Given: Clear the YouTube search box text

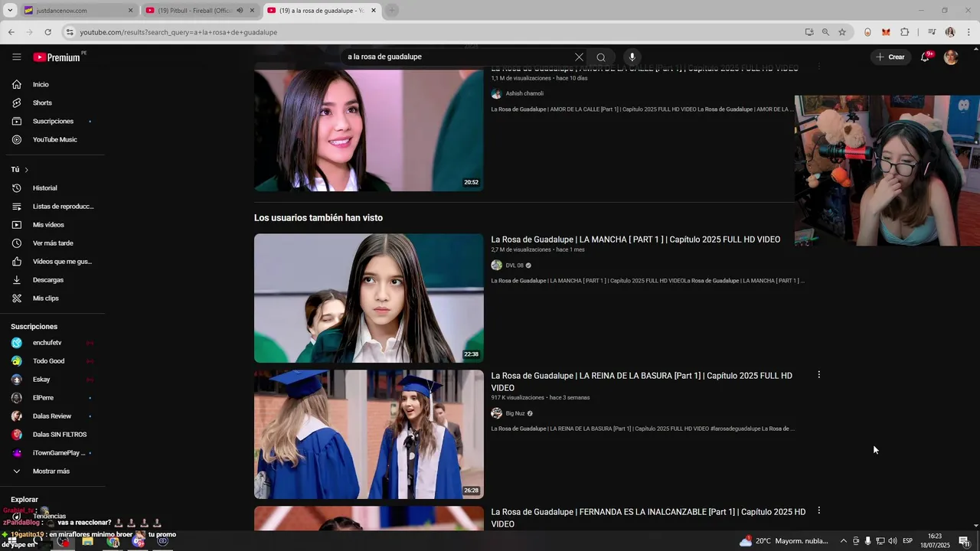Looking at the screenshot, I should [579, 57].
